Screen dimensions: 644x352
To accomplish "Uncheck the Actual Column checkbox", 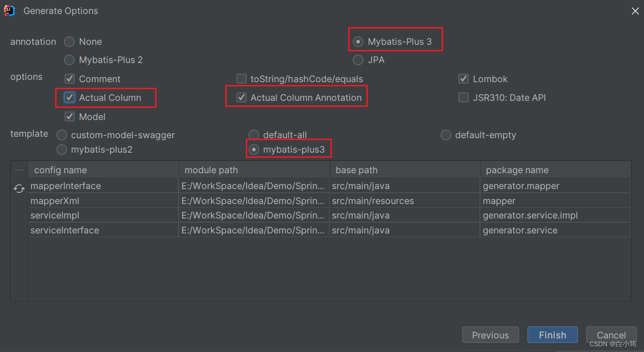I will pos(70,98).
